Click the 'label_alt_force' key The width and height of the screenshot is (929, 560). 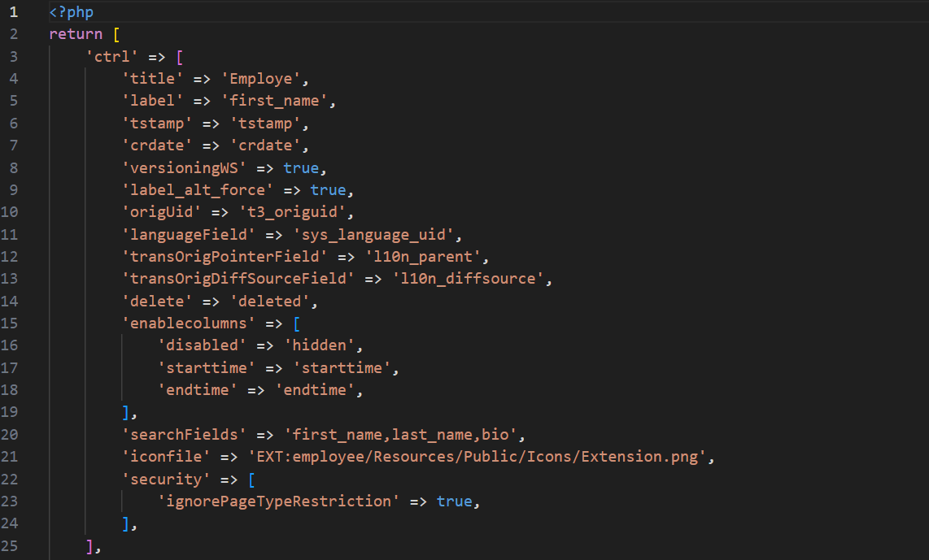coord(198,189)
